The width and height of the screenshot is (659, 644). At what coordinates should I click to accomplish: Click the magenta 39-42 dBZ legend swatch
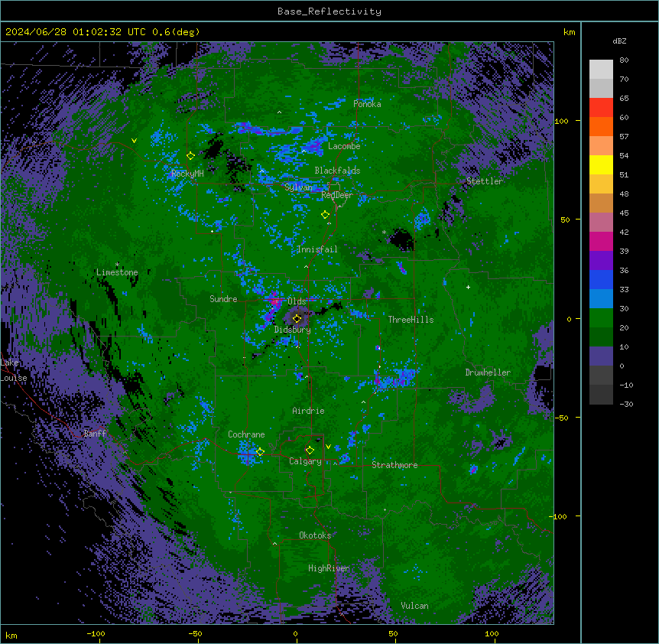click(601, 241)
